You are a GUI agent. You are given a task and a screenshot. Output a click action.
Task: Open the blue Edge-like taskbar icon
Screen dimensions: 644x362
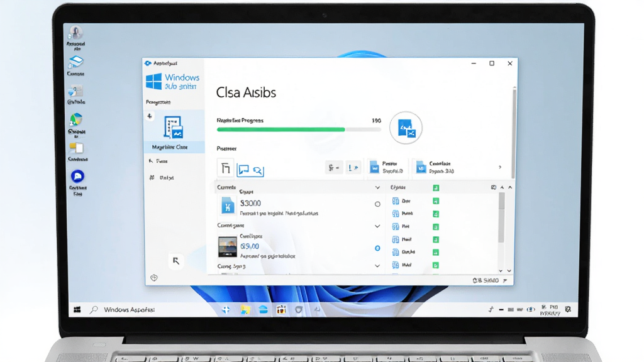264,310
